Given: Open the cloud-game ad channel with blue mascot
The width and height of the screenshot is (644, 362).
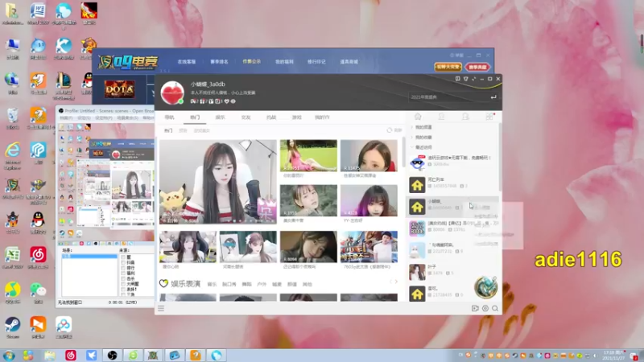Looking at the screenshot, I should 453,162.
